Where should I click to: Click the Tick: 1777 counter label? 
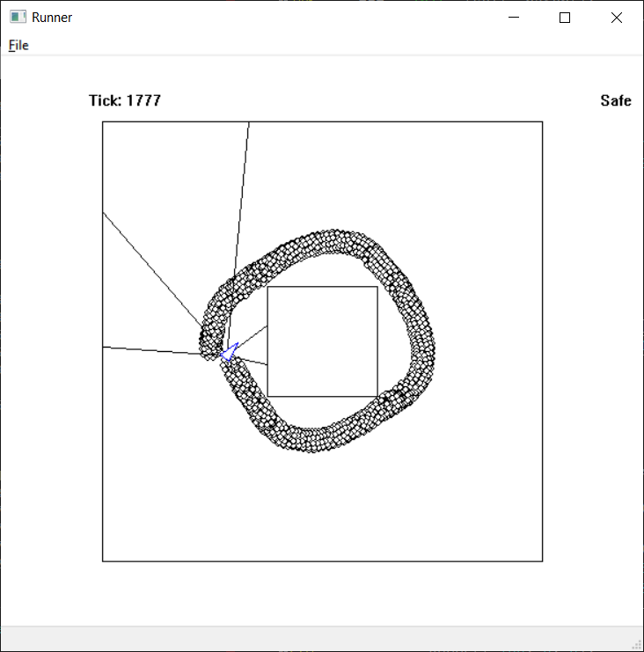pyautogui.click(x=125, y=100)
